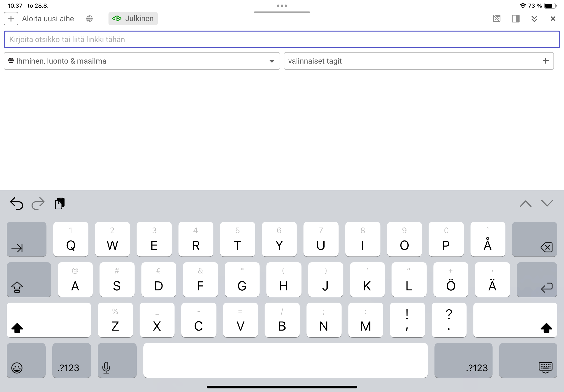Jump to previous field with up chevron

525,204
